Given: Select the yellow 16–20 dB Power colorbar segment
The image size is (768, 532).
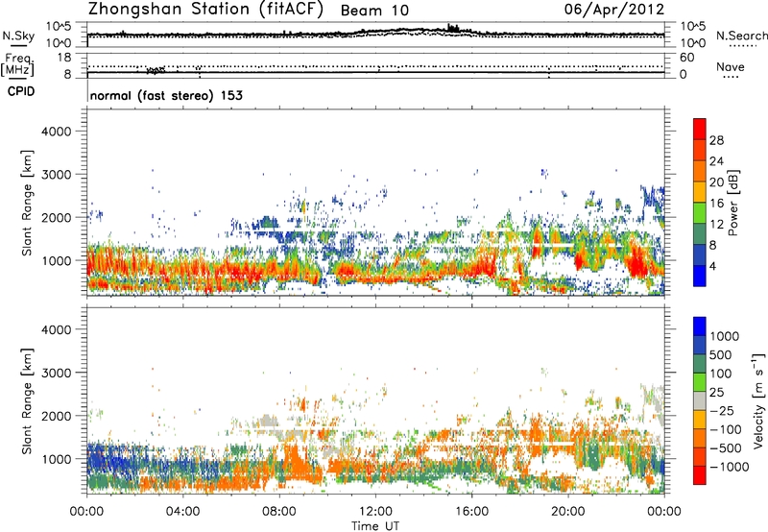Looking at the screenshot, I should tap(700, 192).
